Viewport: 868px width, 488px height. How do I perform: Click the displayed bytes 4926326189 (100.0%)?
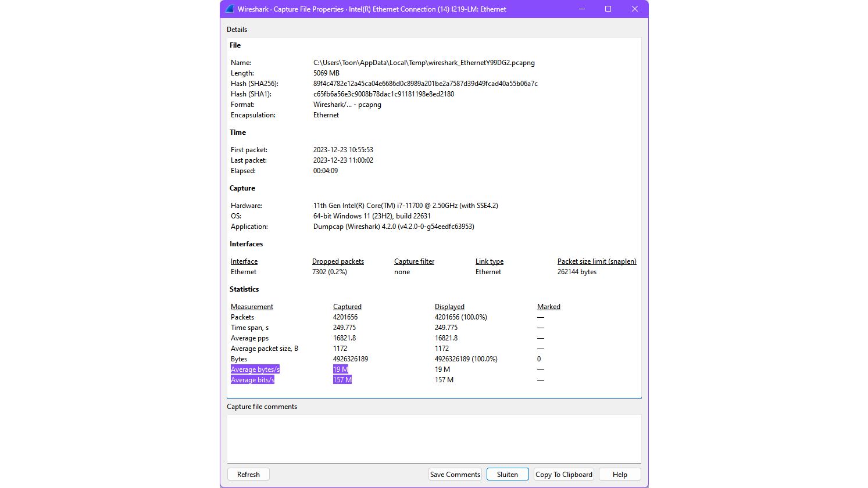(x=466, y=359)
